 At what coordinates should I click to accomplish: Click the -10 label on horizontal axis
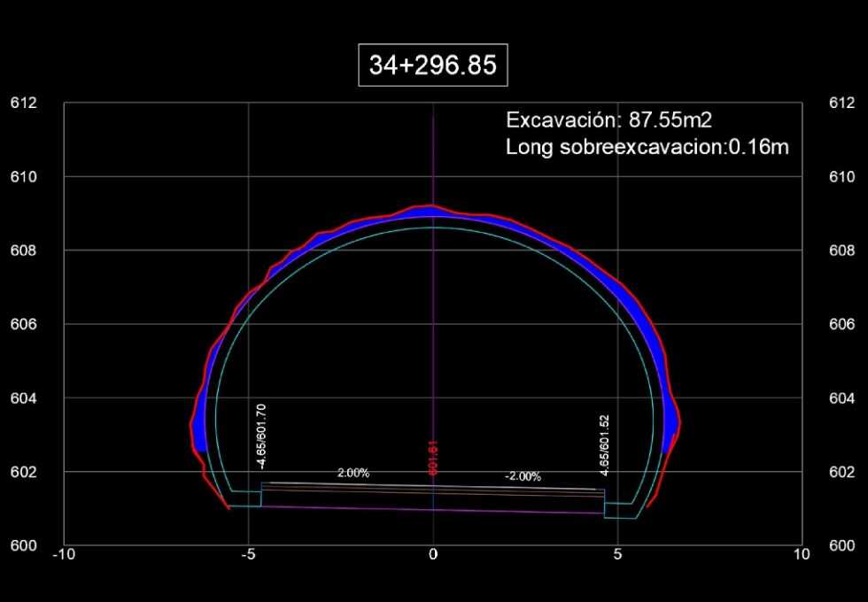click(x=63, y=554)
